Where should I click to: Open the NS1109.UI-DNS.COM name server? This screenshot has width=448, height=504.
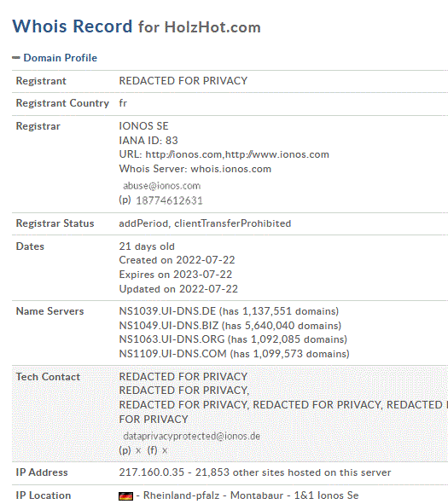(172, 354)
